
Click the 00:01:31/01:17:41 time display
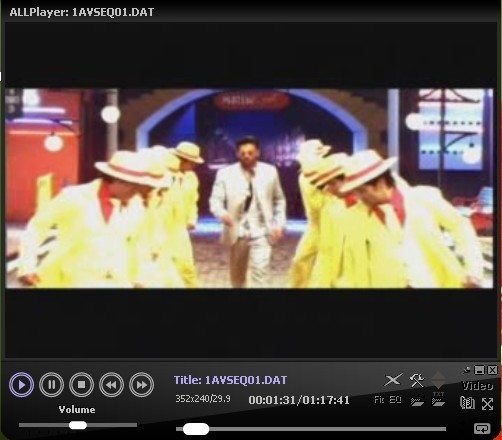pos(299,400)
